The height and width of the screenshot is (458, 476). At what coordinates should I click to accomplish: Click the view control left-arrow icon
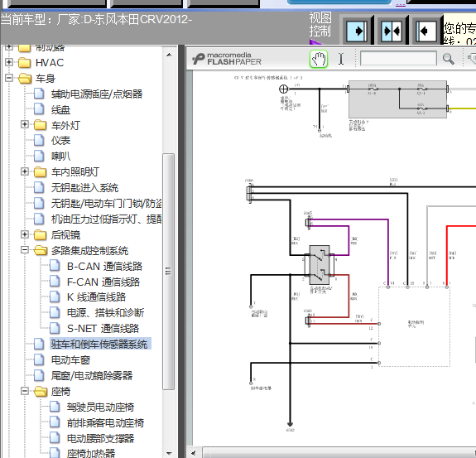point(426,31)
